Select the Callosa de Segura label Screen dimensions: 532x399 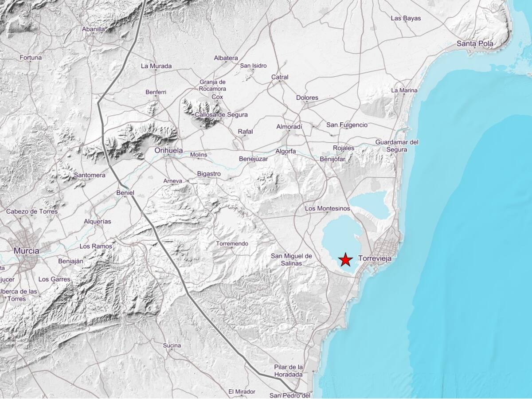[222, 115]
